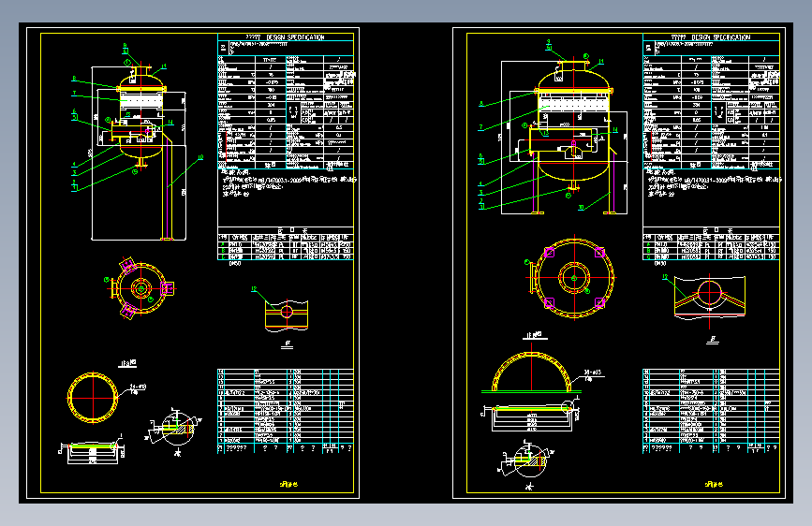Click the full flange ring circle on left sheet
The height and width of the screenshot is (526, 812).
click(x=94, y=398)
